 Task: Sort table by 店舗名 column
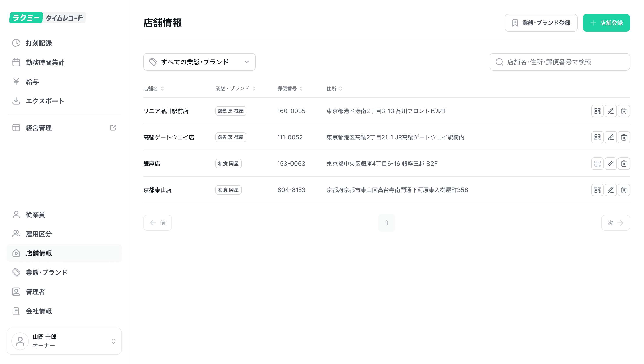click(162, 89)
